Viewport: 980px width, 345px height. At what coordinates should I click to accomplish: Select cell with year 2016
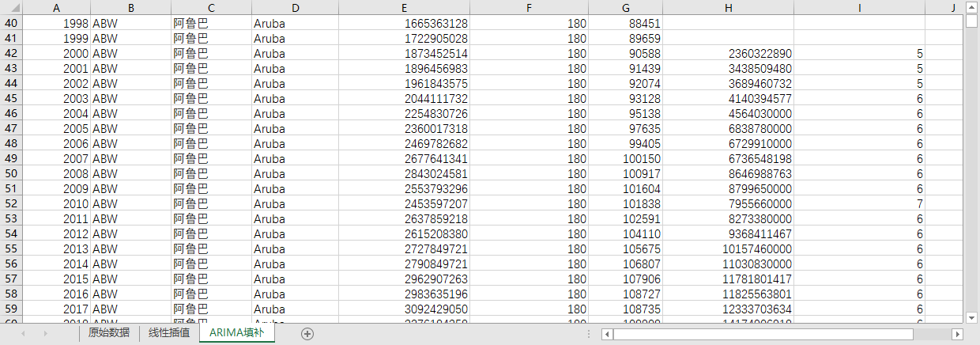[x=56, y=294]
